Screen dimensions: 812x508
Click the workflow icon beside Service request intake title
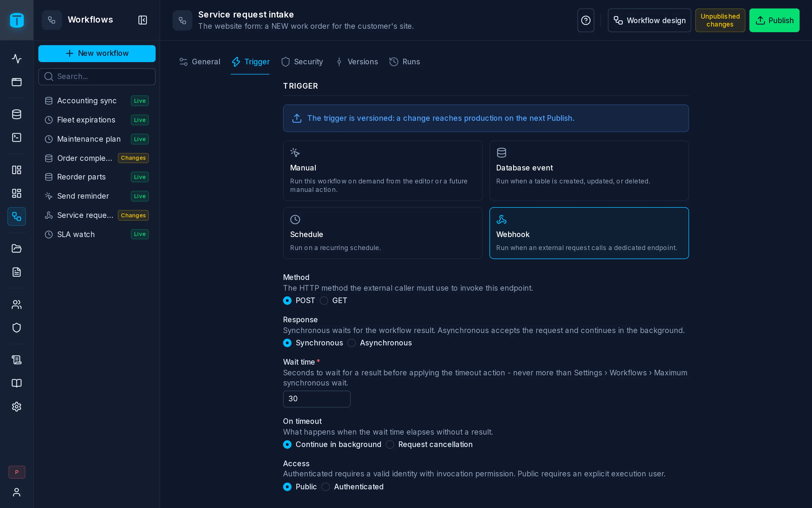[x=182, y=20]
